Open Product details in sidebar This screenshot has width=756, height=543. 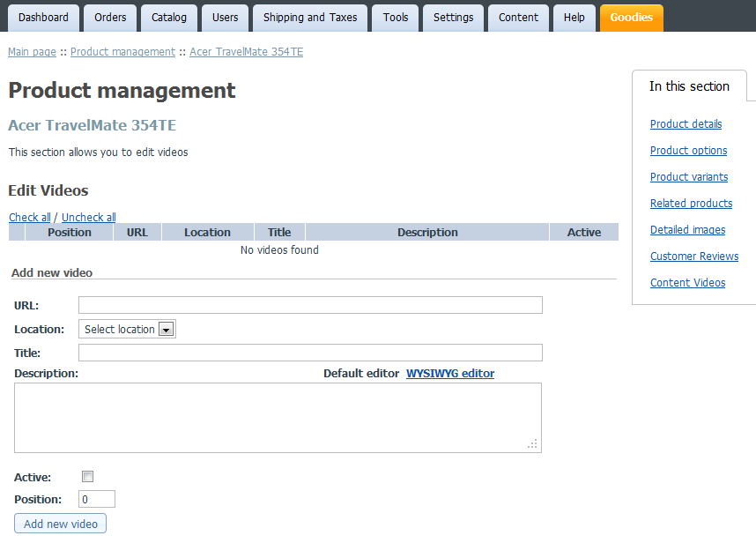pyautogui.click(x=686, y=124)
